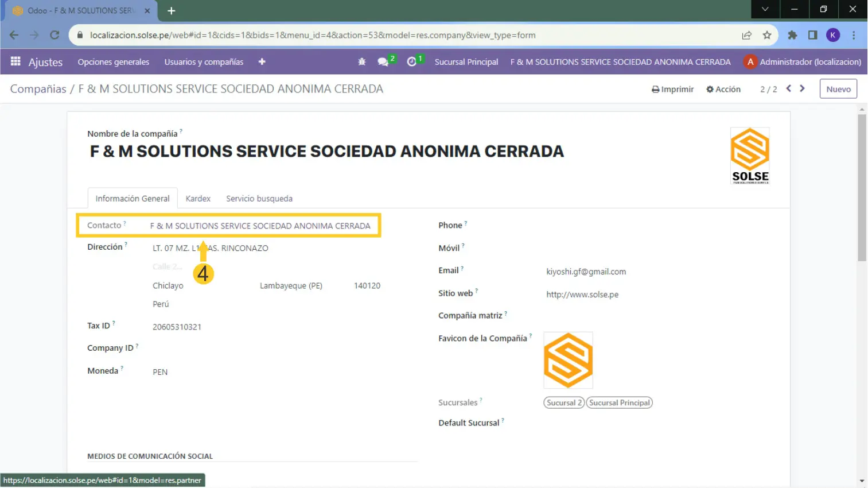This screenshot has width=868, height=488.
Task: Open Administrador (localizacion) user menu
Action: tap(803, 61)
